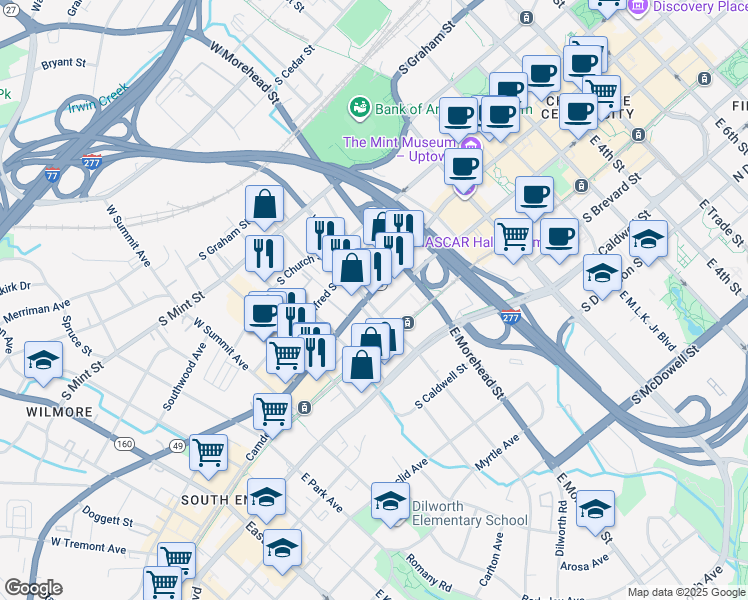
Task: Select the I-77 interstate shield
Action: tap(52, 175)
